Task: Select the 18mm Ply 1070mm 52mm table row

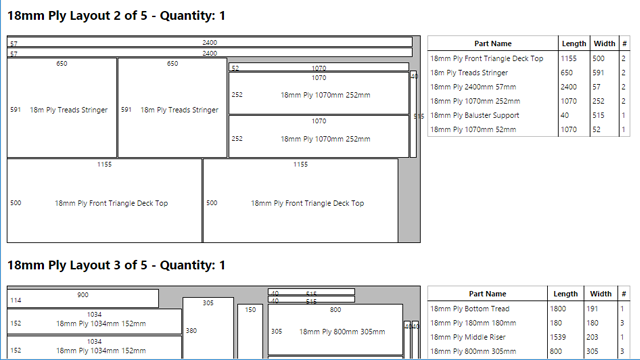Action: [529, 129]
